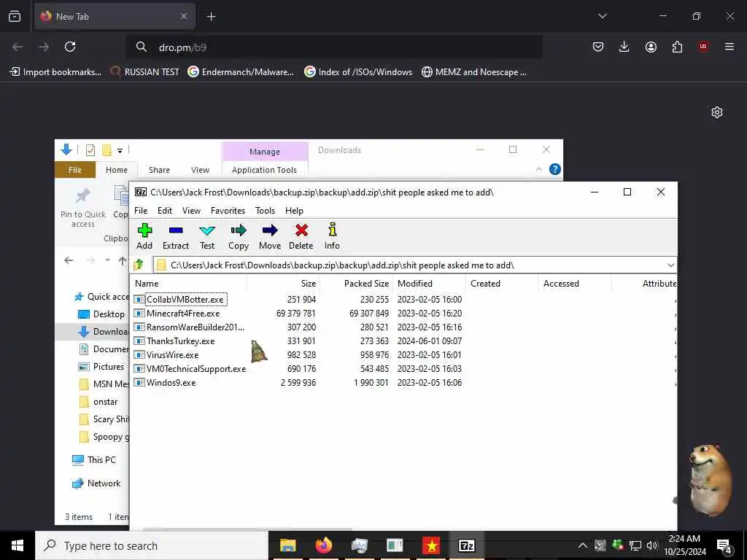Screen dimensions: 747x560
Task: Click the Explorer Home ribbon tab
Action: [x=117, y=170]
